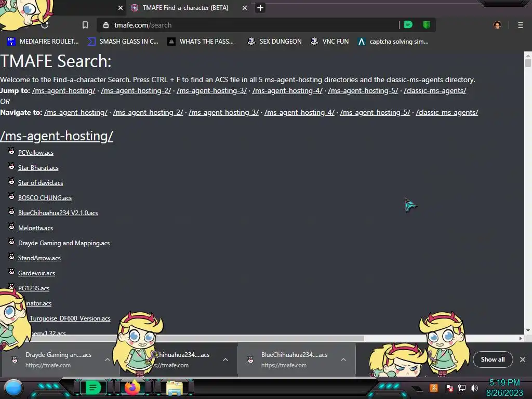Open the VNC FUN bookmark
The image size is (532, 399).
coord(330,42)
